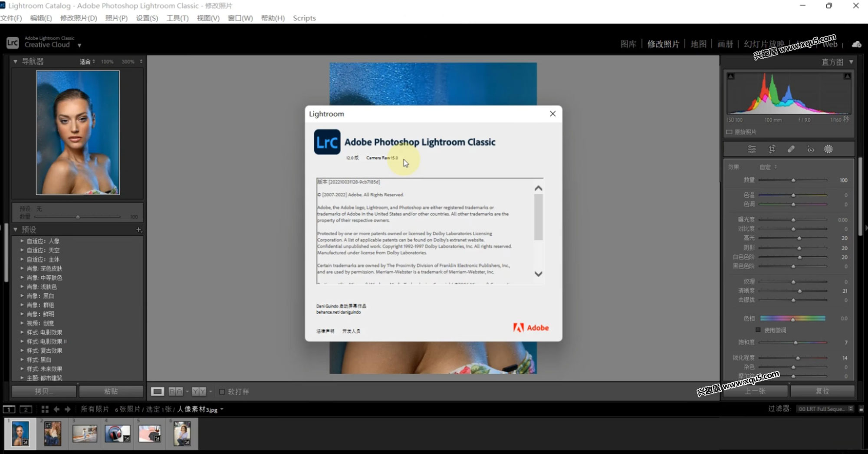Toggle highlight clipping indicator in histogram

tap(847, 76)
